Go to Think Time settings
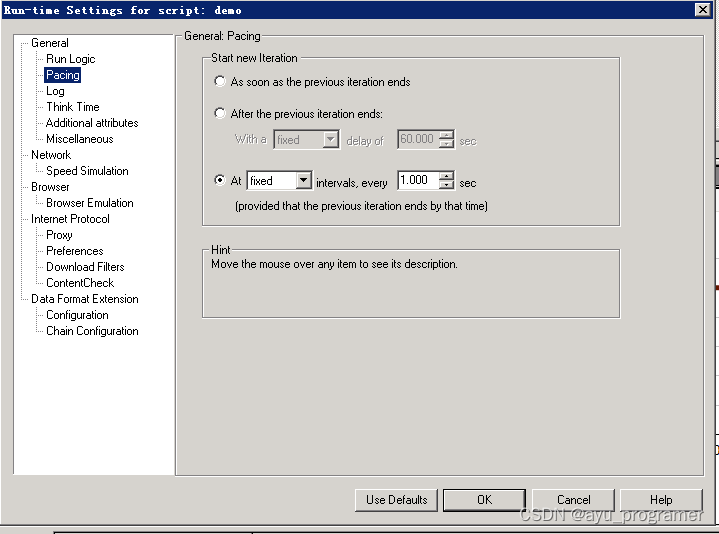Viewport: 719px width, 534px height. click(x=73, y=107)
